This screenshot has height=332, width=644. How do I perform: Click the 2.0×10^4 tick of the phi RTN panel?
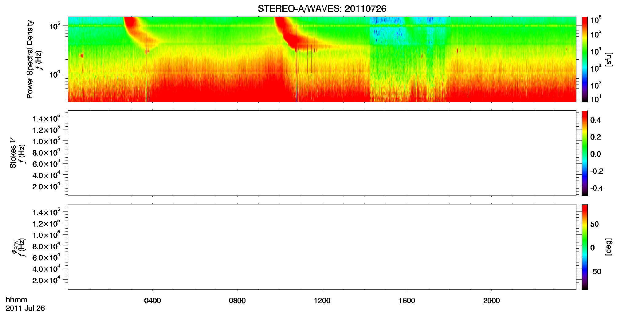(46, 280)
